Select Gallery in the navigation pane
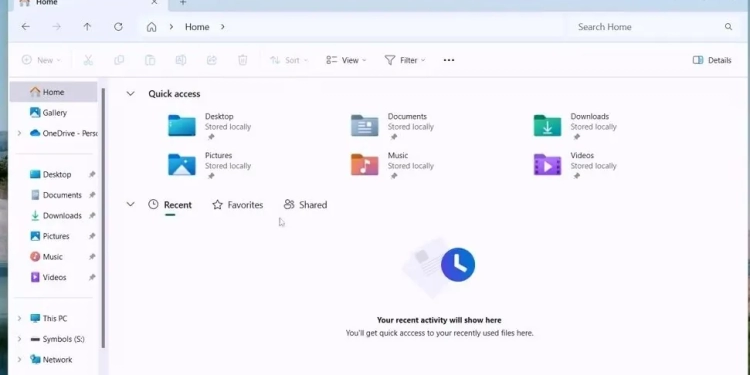This screenshot has height=375, width=750. click(x=54, y=112)
